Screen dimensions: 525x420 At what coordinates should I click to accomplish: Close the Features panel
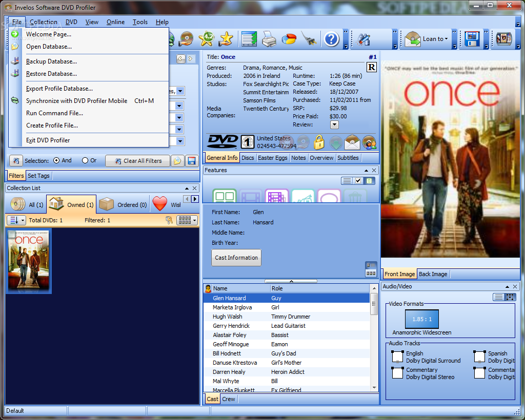pos(374,170)
